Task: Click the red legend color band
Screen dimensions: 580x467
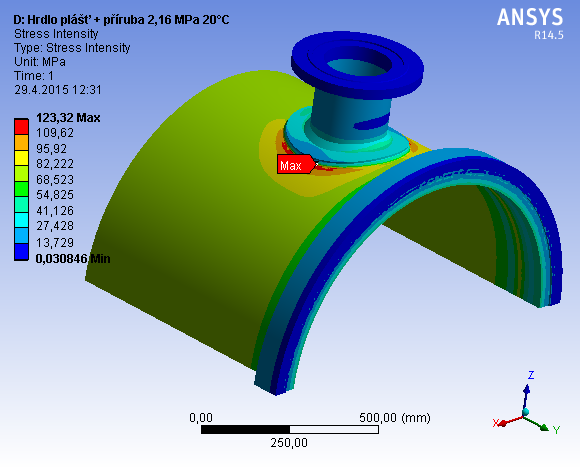Action: point(21,126)
